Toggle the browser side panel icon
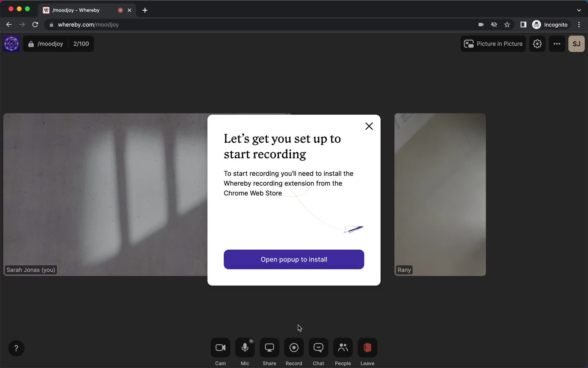The height and width of the screenshot is (368, 588). (x=523, y=25)
